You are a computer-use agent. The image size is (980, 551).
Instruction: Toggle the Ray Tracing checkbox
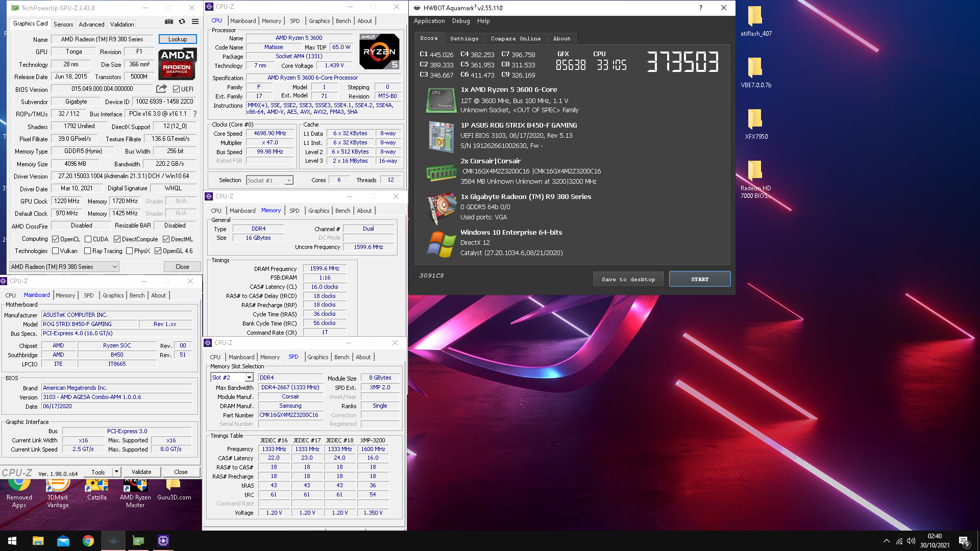[87, 251]
